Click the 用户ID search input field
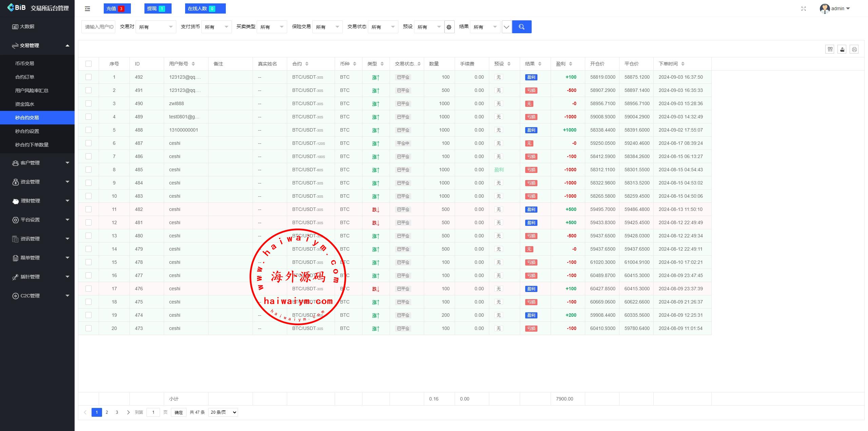The image size is (868, 431). tap(98, 27)
